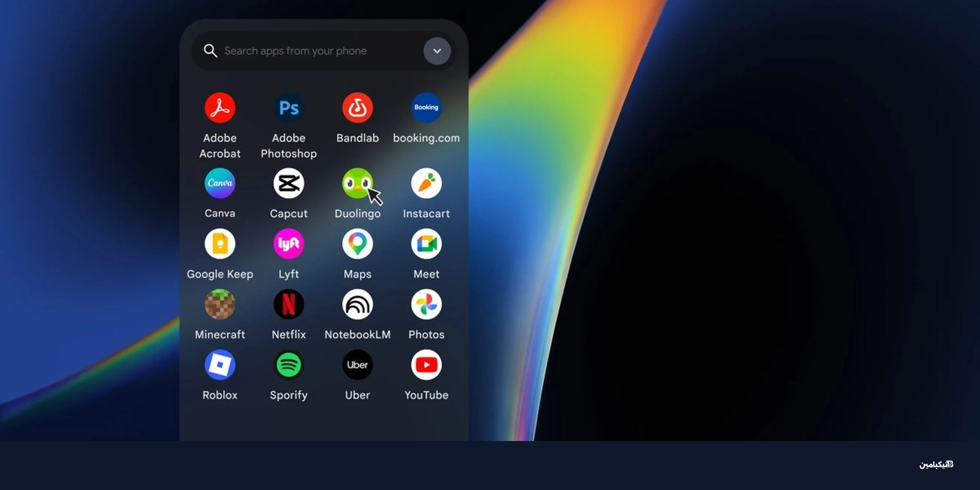Click the 'Capcut' label text
The width and height of the screenshot is (980, 490).
click(x=289, y=214)
